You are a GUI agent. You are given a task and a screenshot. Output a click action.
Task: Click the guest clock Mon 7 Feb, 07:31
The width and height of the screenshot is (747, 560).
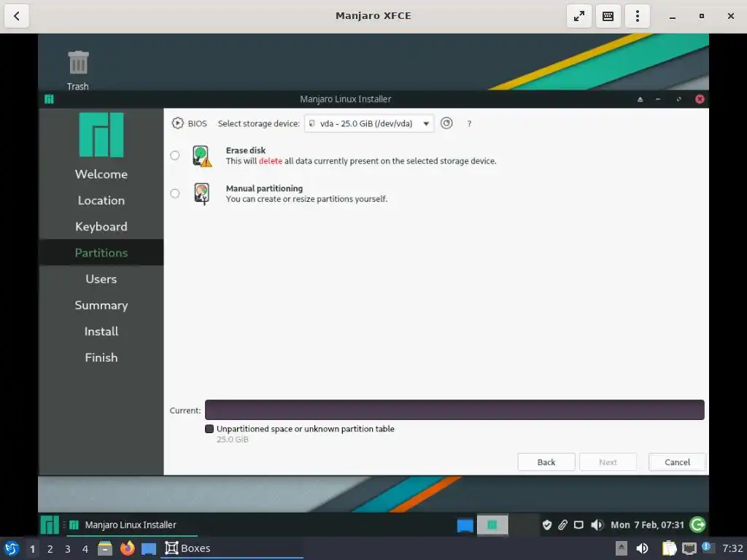click(x=647, y=525)
